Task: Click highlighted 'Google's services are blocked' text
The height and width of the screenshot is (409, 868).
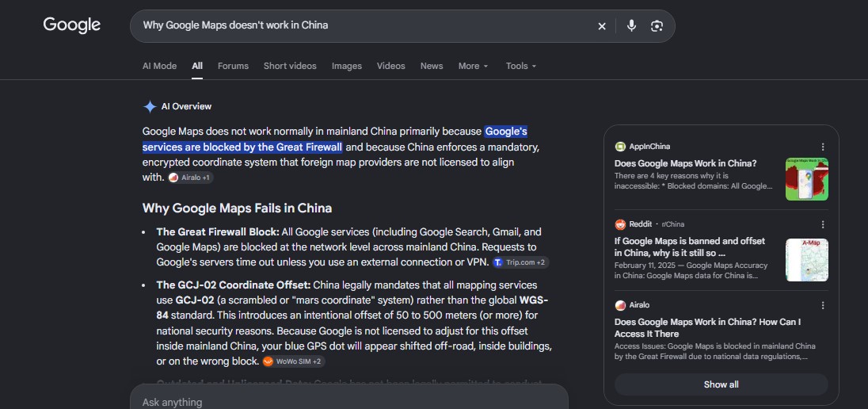Action: pos(335,139)
